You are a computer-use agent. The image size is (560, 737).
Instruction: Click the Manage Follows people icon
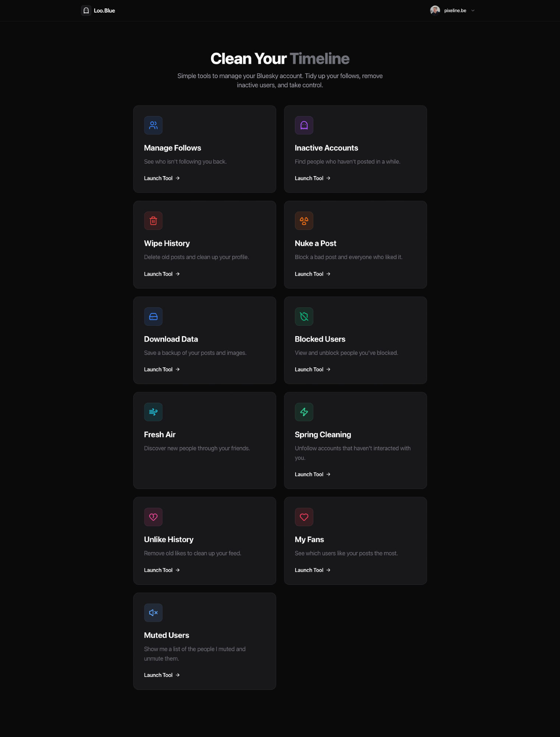153,125
